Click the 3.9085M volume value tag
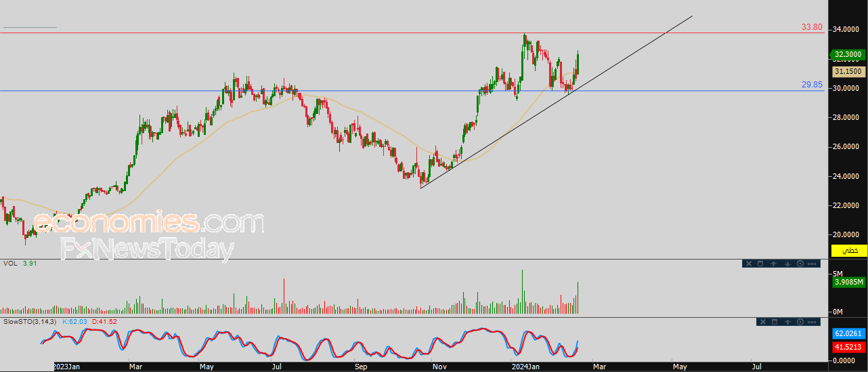Screen dimensions: 868x372 coord(848,282)
